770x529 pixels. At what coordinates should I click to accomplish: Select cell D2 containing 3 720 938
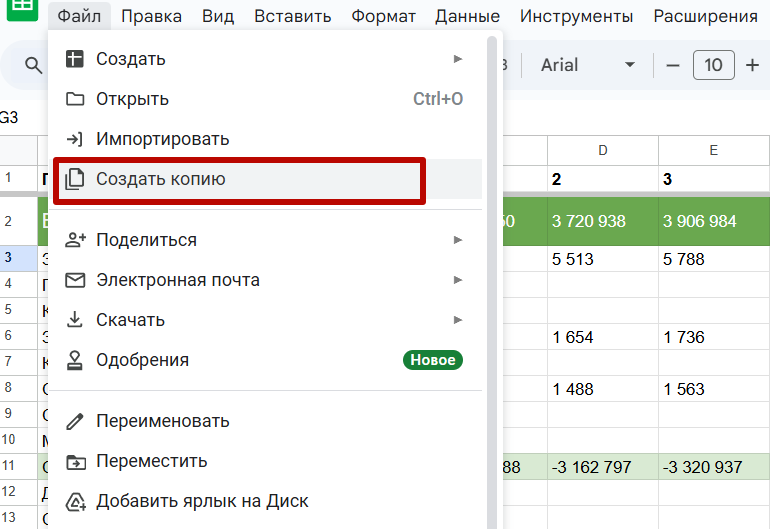[x=602, y=221]
